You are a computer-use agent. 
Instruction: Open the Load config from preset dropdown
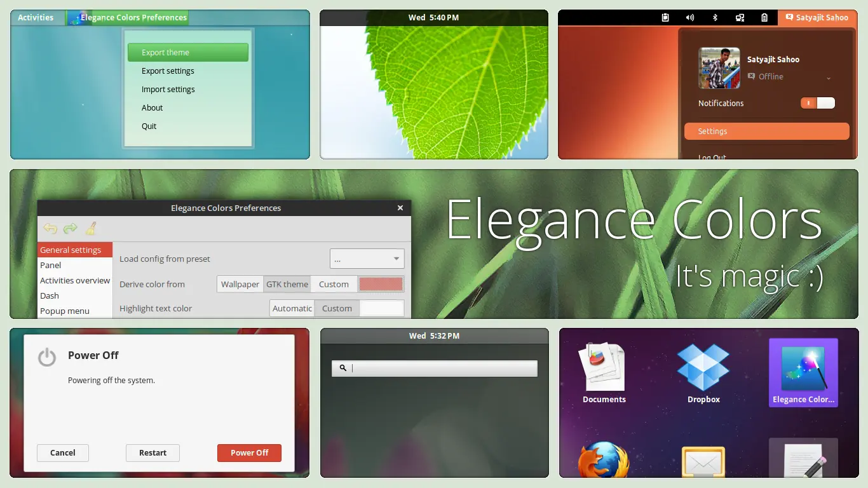click(x=367, y=259)
